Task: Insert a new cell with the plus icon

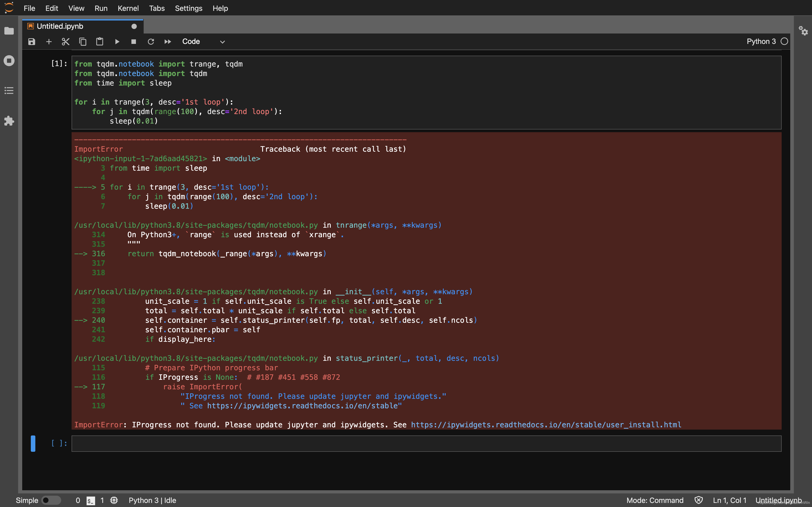Action: point(49,42)
